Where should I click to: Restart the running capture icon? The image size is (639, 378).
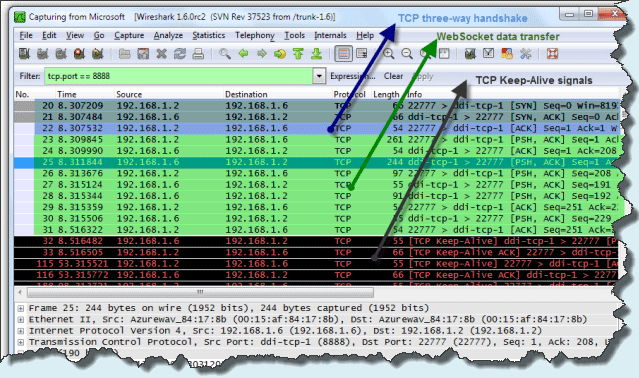coord(98,54)
